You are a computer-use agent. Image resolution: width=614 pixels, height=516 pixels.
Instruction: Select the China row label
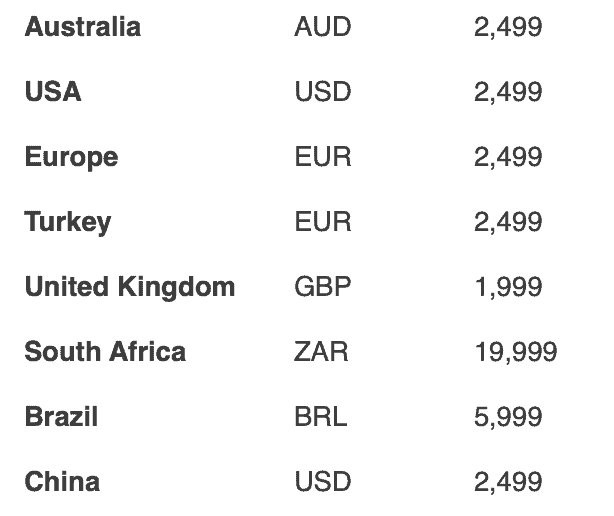tap(62, 482)
